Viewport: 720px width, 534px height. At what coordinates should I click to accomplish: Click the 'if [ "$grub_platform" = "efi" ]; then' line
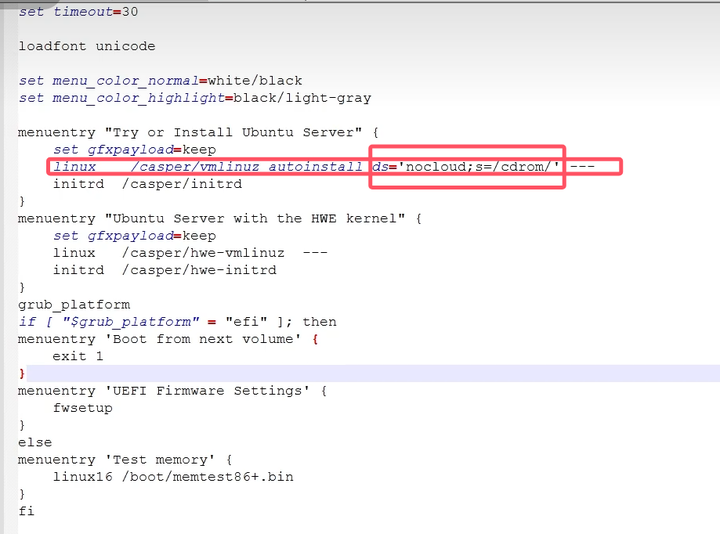177,322
